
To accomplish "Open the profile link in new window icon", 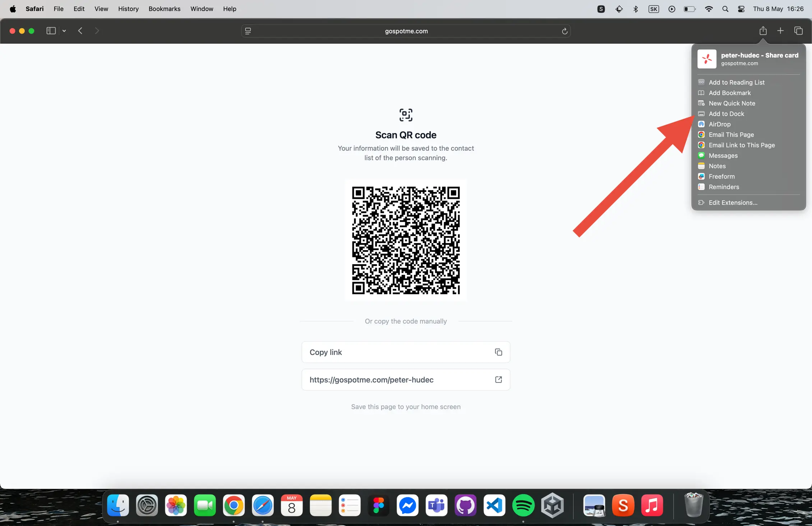I will (498, 380).
